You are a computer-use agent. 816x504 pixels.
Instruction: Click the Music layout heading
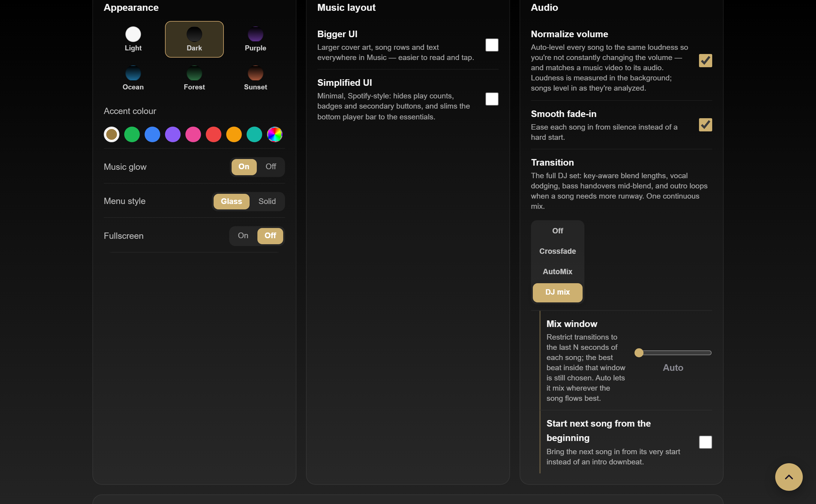click(x=346, y=7)
